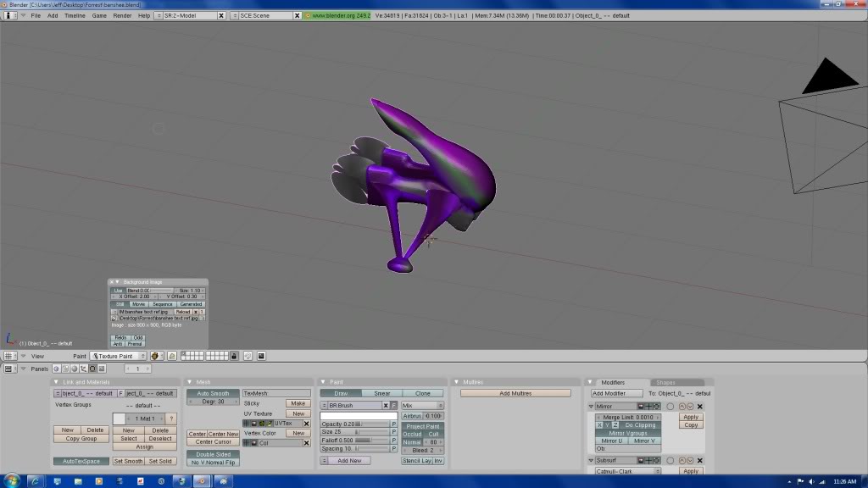Image resolution: width=868 pixels, height=488 pixels.
Task: Toggle Do Clipping in Mirror modifier
Action: 640,425
